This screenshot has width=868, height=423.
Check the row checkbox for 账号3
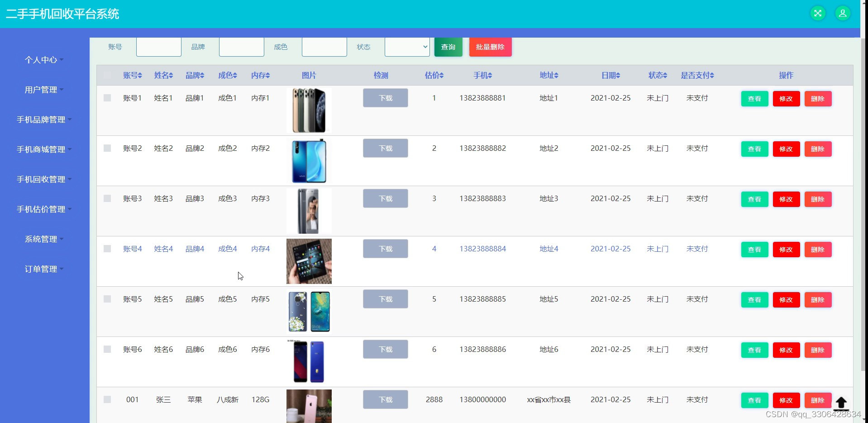(x=107, y=198)
